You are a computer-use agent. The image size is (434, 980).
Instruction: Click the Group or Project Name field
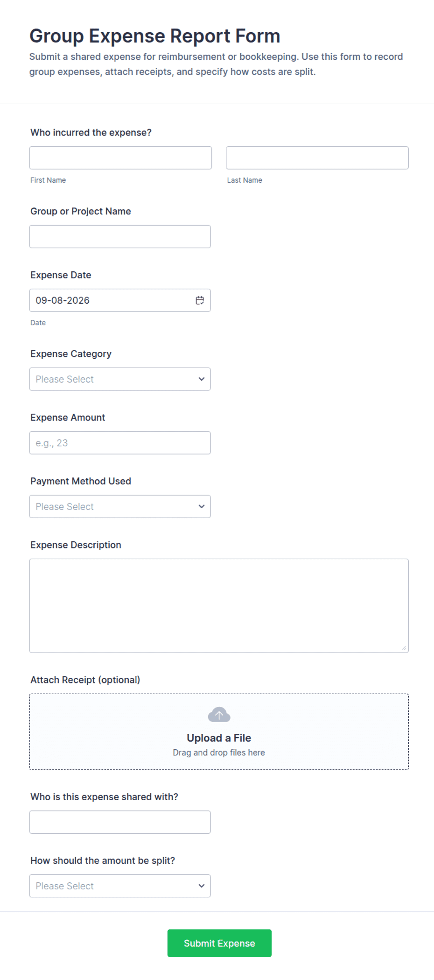[x=120, y=236]
